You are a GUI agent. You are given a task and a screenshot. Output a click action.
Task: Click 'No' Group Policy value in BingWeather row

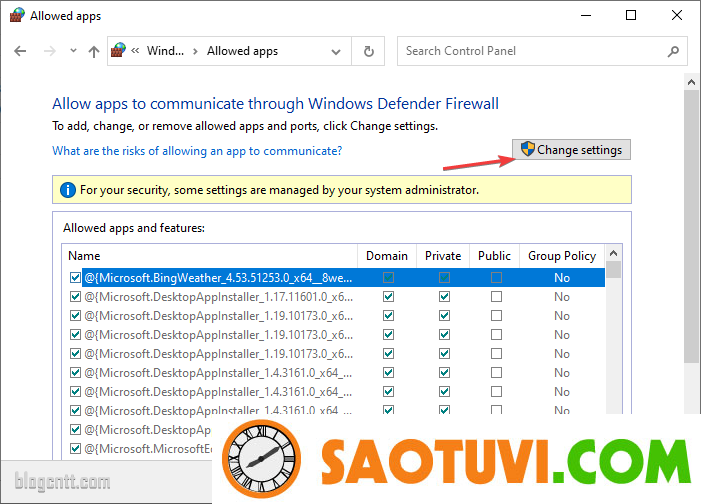(562, 278)
